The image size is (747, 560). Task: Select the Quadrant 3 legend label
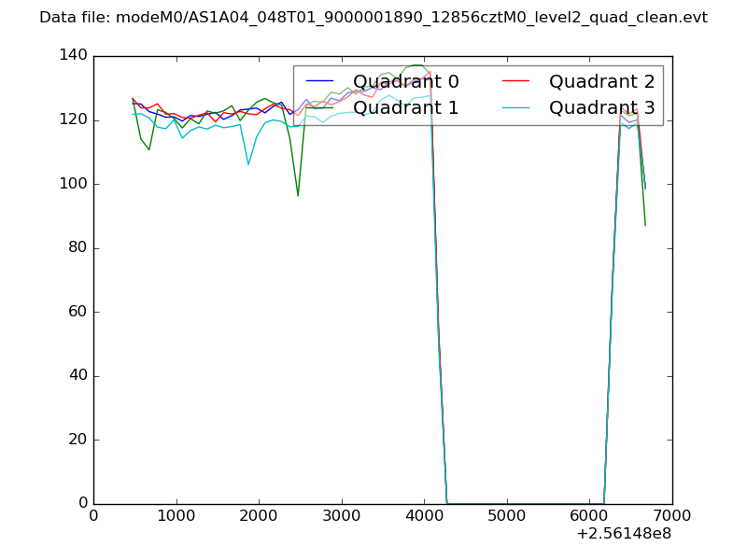pos(601,107)
